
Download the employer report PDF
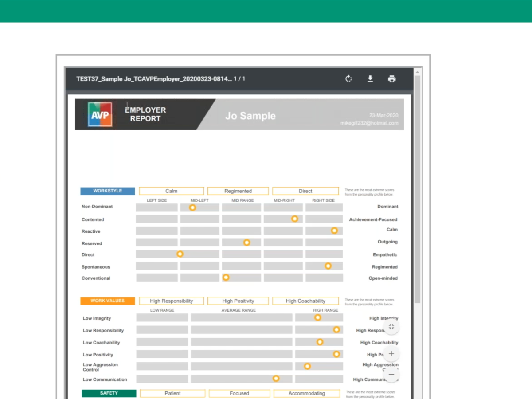click(370, 79)
